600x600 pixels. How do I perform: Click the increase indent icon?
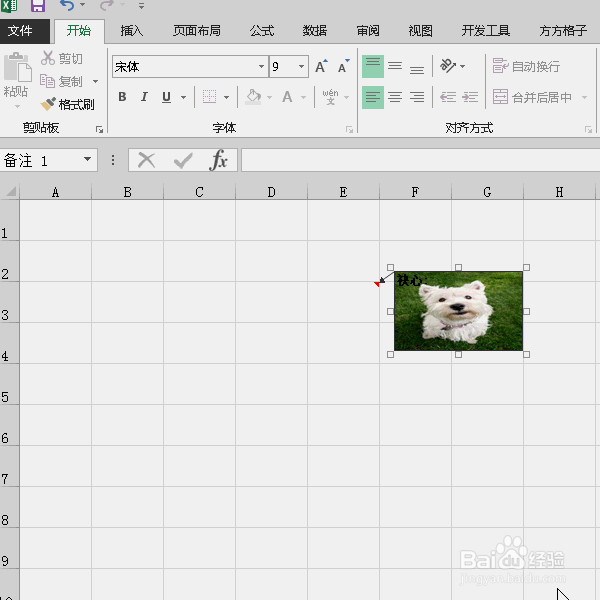click(470, 97)
